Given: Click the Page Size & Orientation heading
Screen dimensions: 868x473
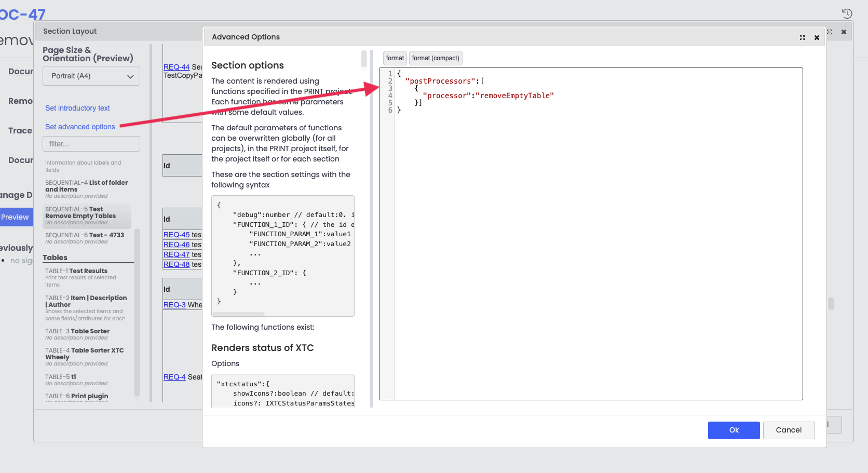Looking at the screenshot, I should 88,54.
